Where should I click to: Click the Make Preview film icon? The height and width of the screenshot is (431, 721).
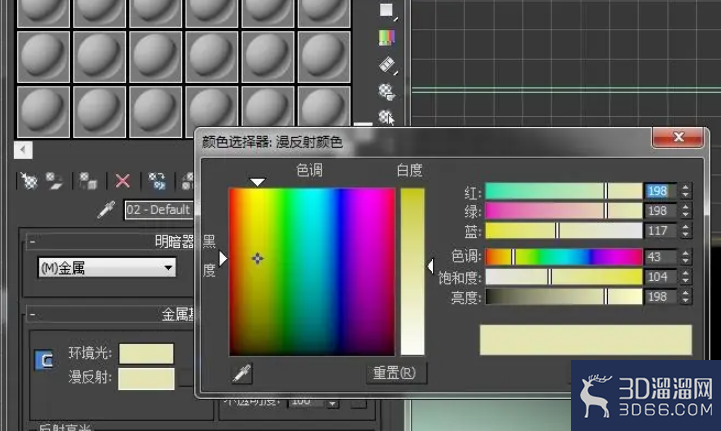tap(387, 65)
